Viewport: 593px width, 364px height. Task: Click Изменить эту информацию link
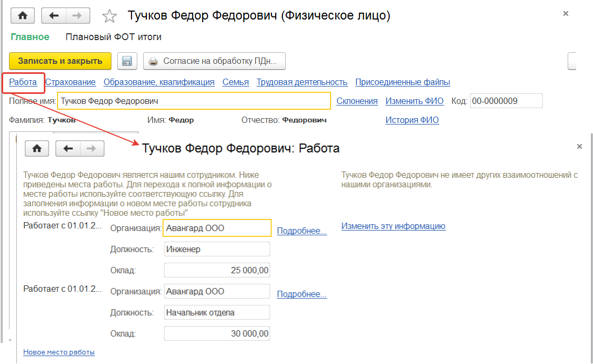click(393, 226)
